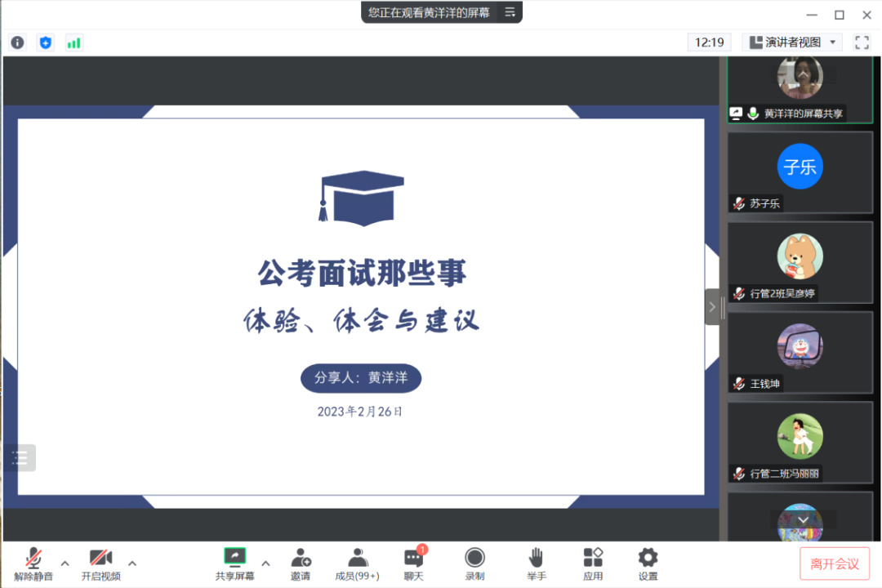Viewport: 882px width, 588px height.
Task: Click 共享屏幕 share screen button
Action: coord(234,563)
